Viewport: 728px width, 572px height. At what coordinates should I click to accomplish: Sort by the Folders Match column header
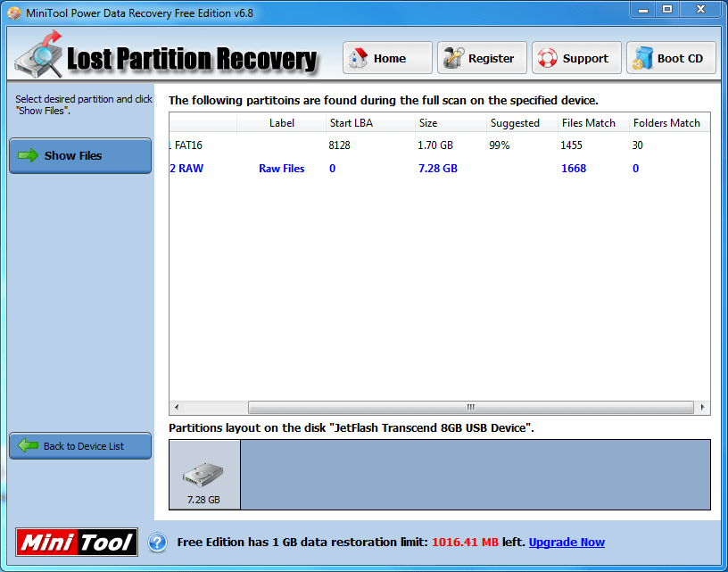coord(669,123)
